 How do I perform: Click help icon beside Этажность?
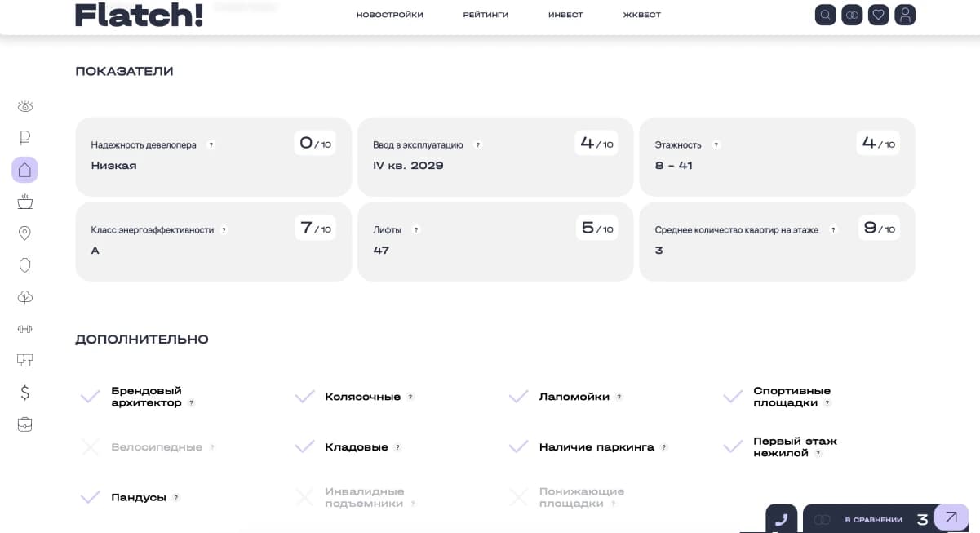716,145
